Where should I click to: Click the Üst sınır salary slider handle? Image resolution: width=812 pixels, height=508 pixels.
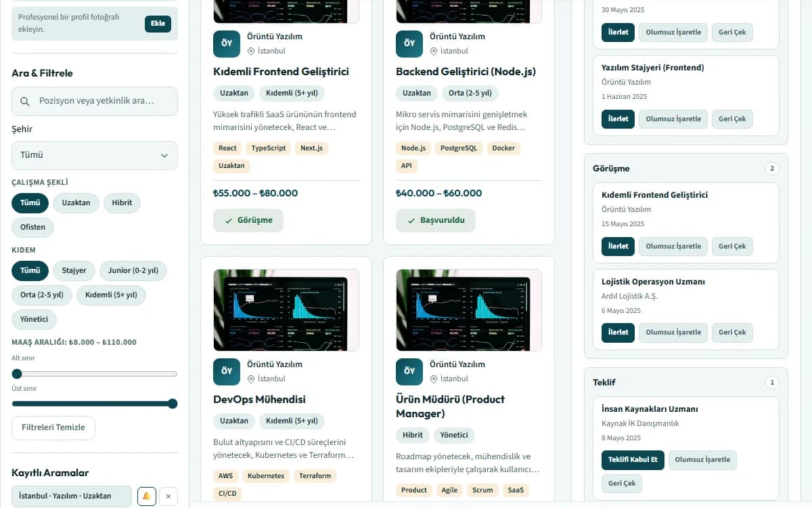pyautogui.click(x=173, y=404)
